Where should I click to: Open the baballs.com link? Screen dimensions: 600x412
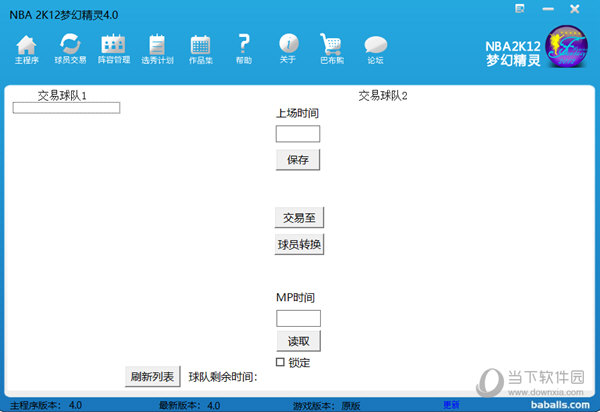point(560,405)
